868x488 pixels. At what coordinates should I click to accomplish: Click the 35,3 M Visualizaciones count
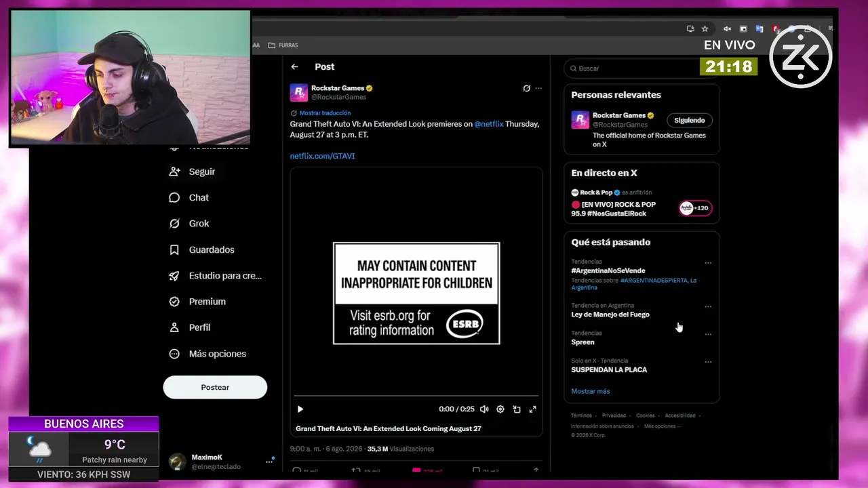[x=400, y=449]
